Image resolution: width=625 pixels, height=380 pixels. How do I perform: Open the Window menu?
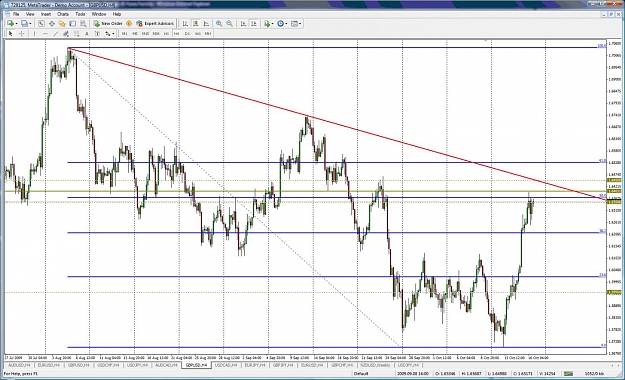(99, 14)
